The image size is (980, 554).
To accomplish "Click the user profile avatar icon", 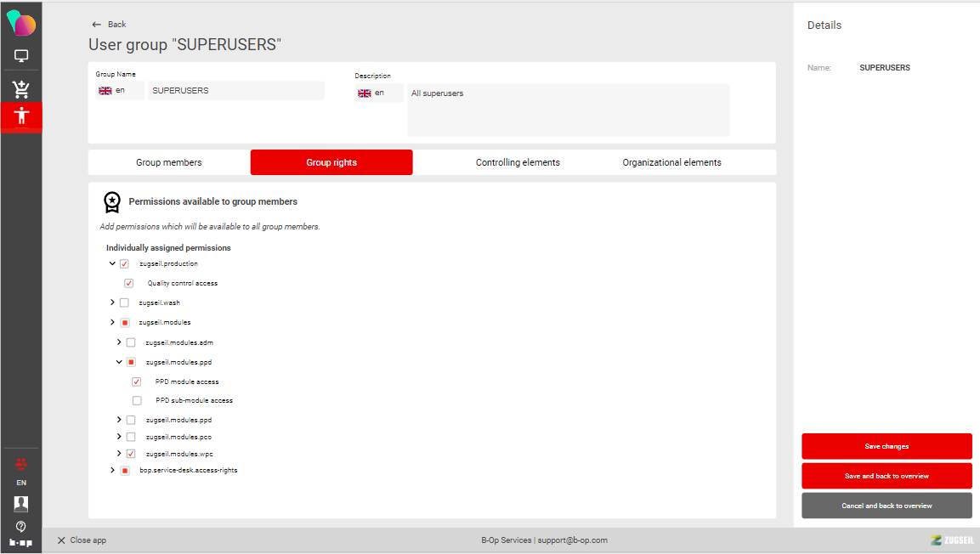I will [x=21, y=504].
